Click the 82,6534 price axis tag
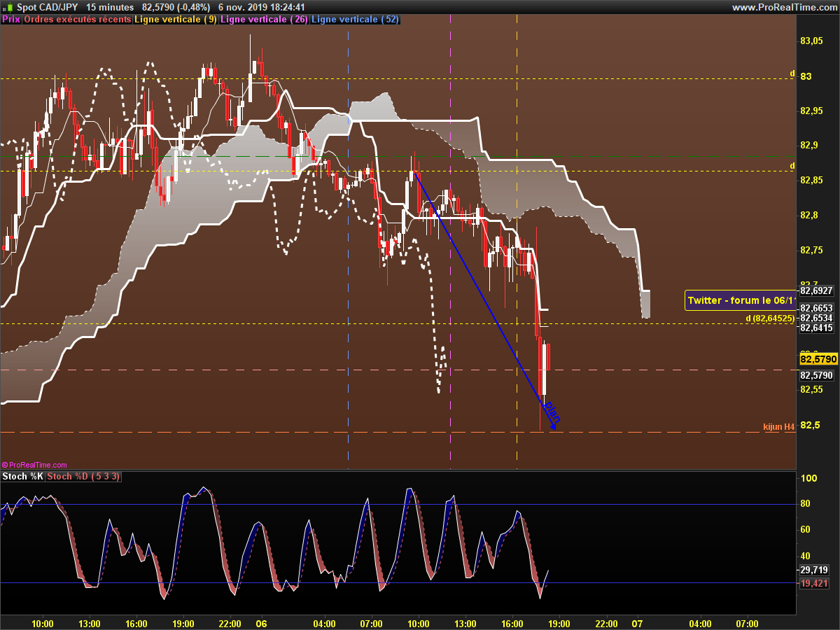The image size is (840, 630). point(816,318)
